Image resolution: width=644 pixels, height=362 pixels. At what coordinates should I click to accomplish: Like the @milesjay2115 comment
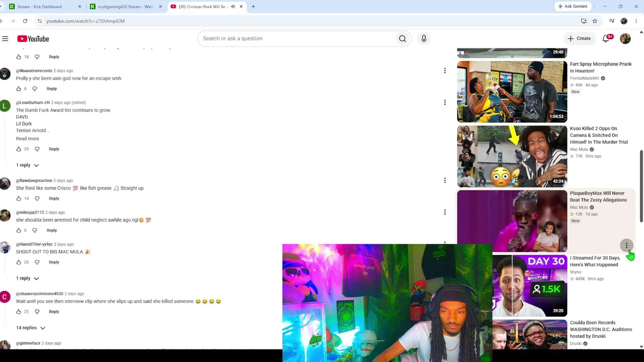point(19,230)
